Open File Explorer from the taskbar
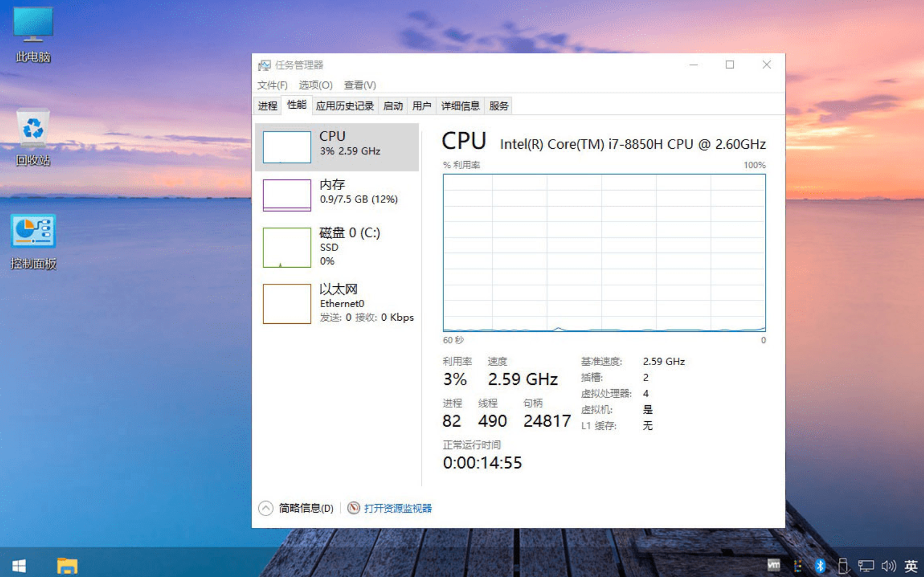This screenshot has height=577, width=924. click(67, 566)
